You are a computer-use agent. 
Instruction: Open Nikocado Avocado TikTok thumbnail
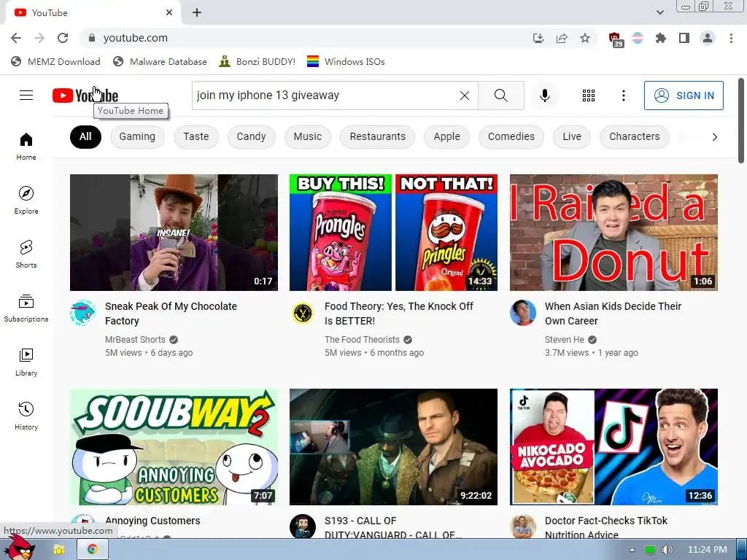(614, 447)
